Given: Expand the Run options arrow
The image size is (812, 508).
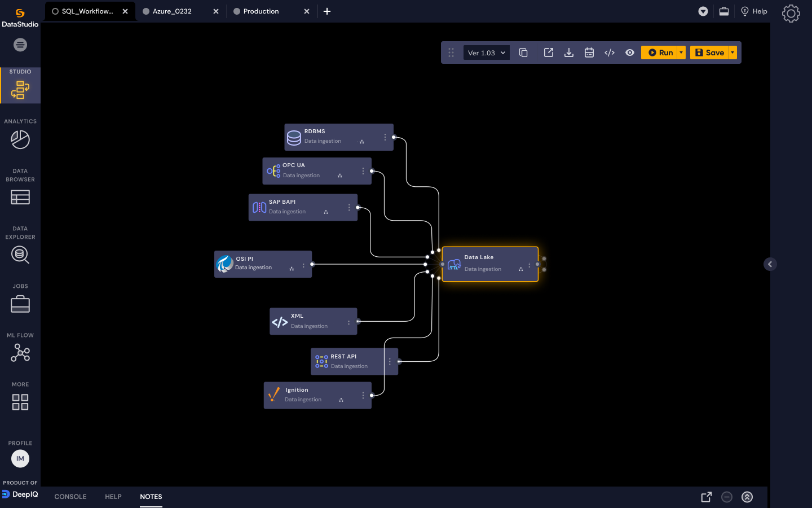Looking at the screenshot, I should [681, 52].
